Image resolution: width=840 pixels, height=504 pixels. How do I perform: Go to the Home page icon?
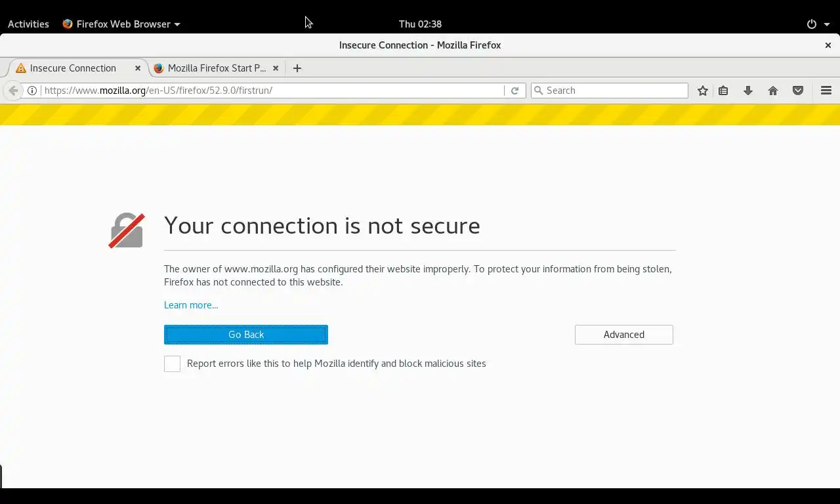773,91
